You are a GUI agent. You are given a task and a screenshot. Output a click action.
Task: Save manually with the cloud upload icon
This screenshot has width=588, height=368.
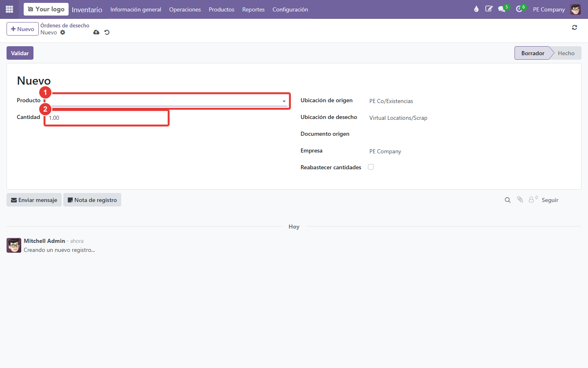[x=96, y=32]
